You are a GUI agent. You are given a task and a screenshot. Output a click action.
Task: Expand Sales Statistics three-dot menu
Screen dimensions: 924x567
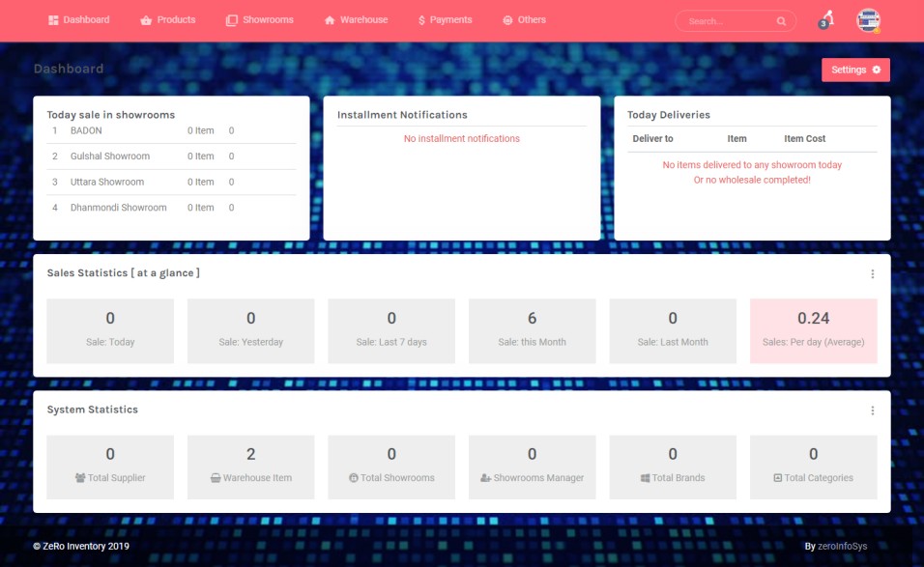[x=872, y=274]
